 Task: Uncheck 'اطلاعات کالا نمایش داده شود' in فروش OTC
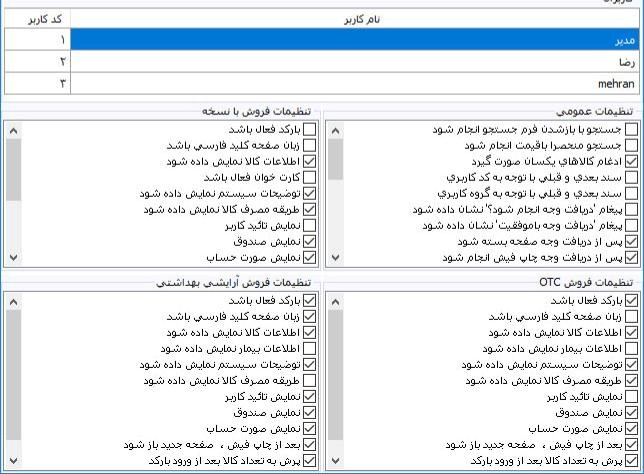point(631,333)
